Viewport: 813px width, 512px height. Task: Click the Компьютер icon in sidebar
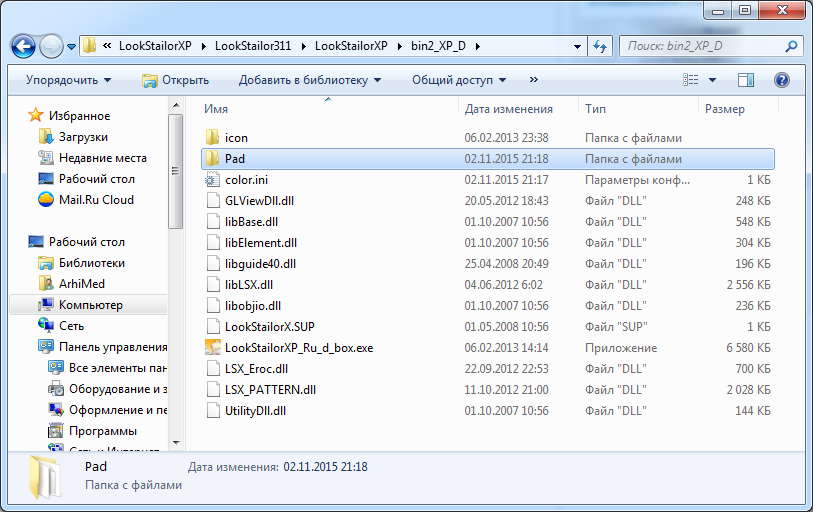click(46, 305)
